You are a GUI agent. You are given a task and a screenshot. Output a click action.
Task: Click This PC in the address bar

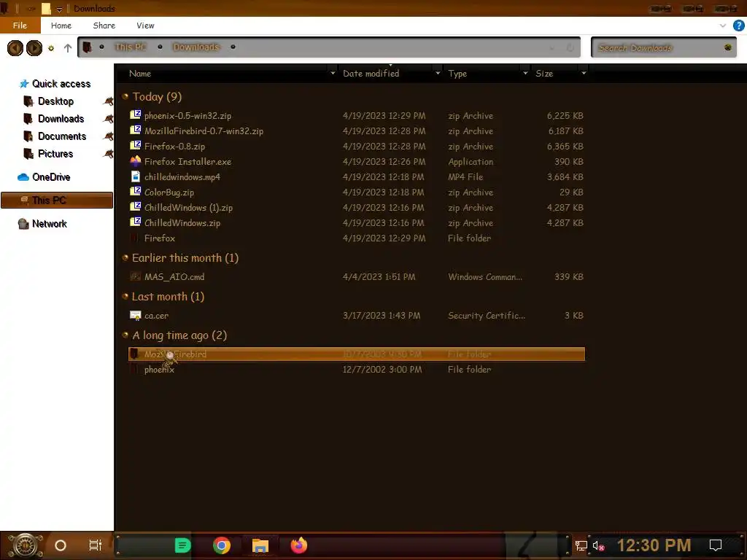pyautogui.click(x=130, y=47)
